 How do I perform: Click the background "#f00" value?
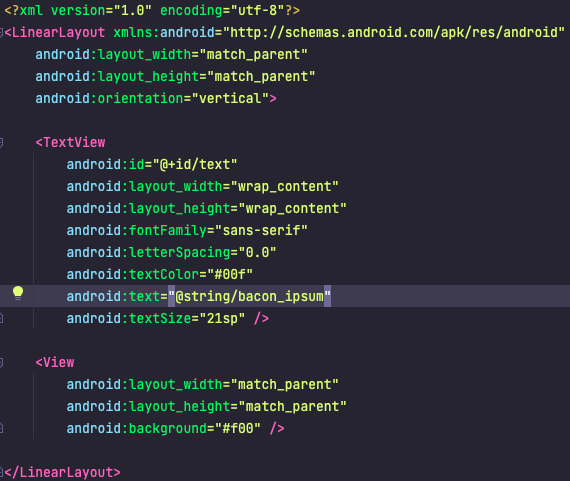click(x=238, y=429)
